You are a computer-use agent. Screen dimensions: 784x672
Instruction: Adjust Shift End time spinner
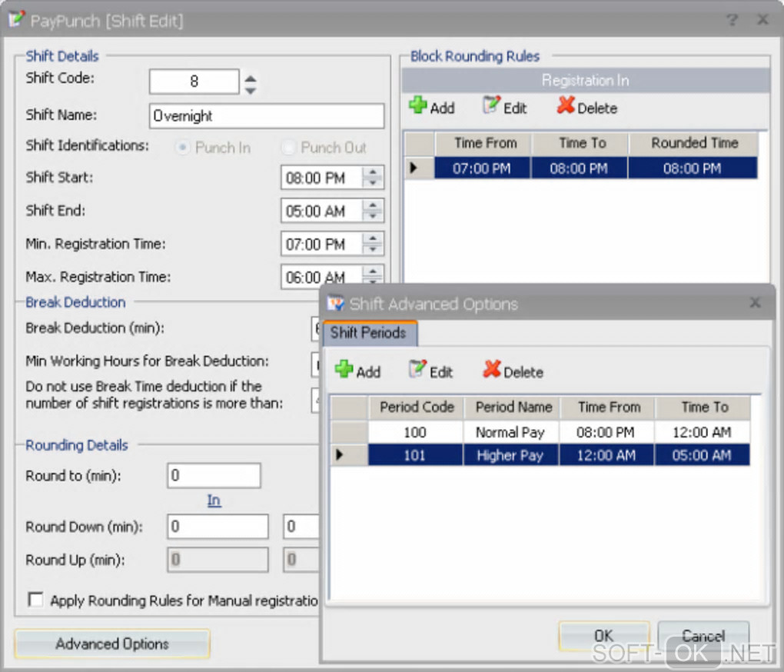pos(373,210)
